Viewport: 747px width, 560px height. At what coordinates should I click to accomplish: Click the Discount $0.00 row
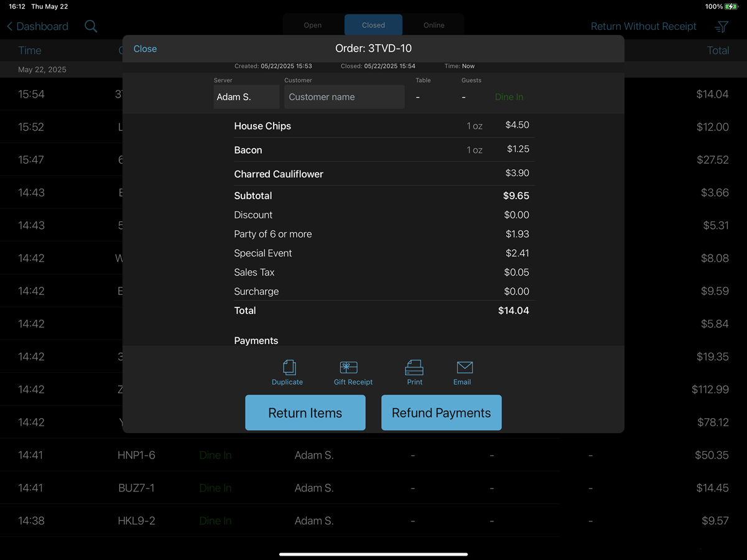tap(382, 215)
